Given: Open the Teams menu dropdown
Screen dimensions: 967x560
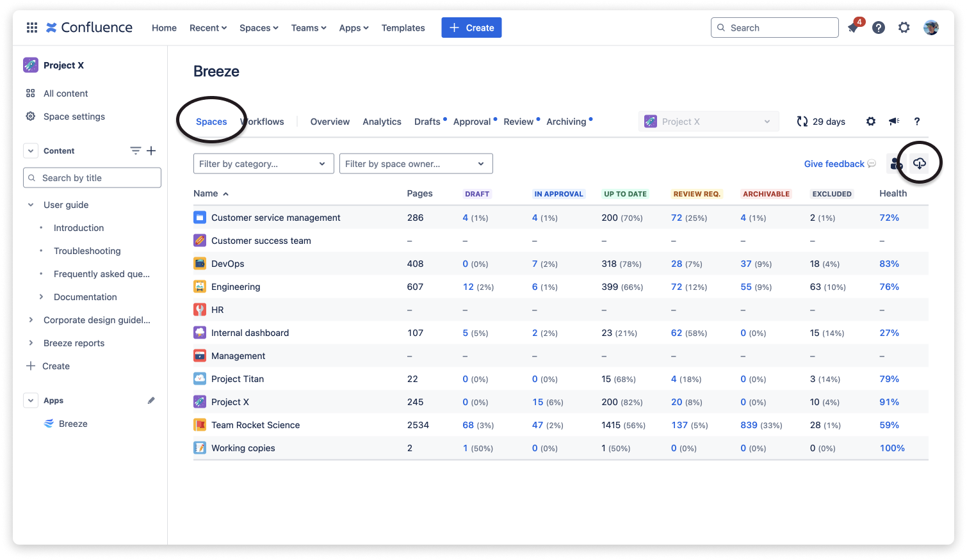Looking at the screenshot, I should pyautogui.click(x=309, y=28).
